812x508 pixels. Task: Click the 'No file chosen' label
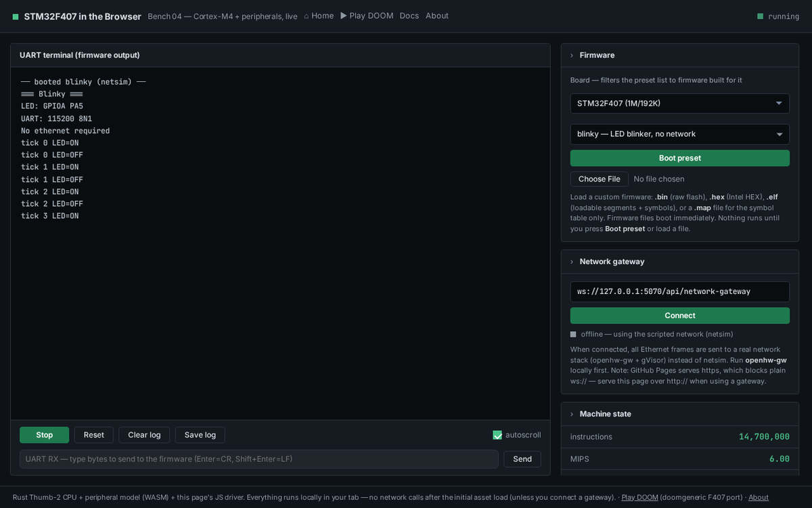659,179
